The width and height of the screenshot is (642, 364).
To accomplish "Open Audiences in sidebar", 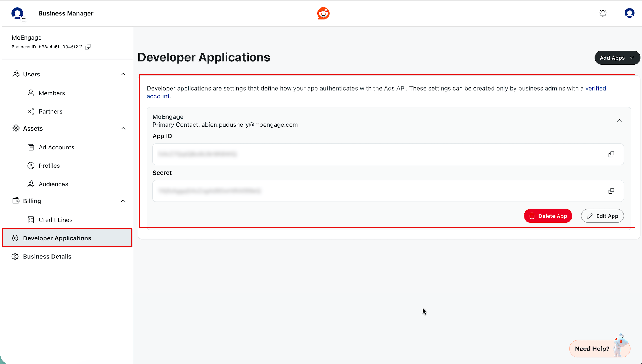I will (53, 184).
